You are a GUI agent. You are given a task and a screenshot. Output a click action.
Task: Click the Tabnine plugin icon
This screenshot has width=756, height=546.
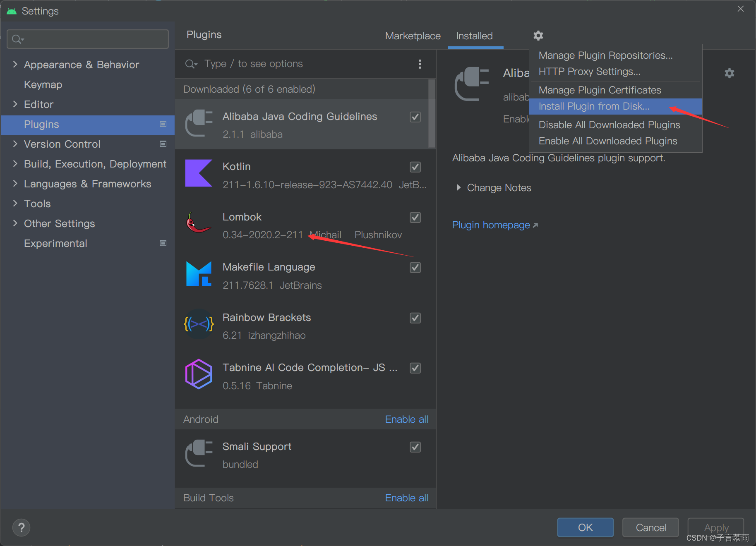(x=199, y=374)
